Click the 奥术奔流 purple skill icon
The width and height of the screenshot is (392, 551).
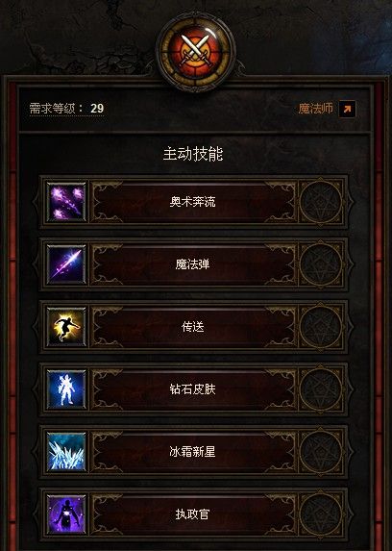[66, 202]
